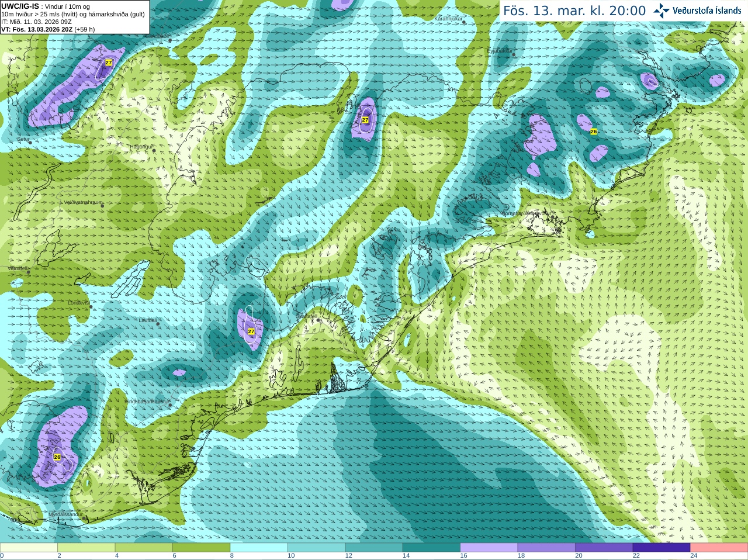Click the Kárahnjúkar station label
This screenshot has width=748, height=560.
tap(448, 19)
